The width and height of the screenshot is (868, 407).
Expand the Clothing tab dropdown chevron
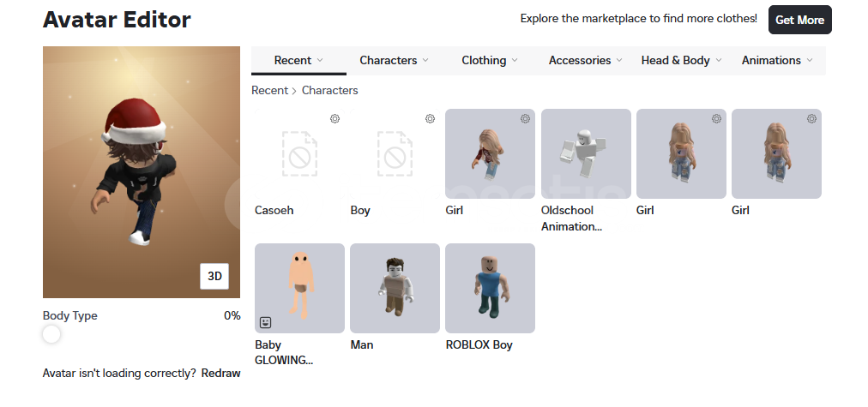pyautogui.click(x=515, y=60)
